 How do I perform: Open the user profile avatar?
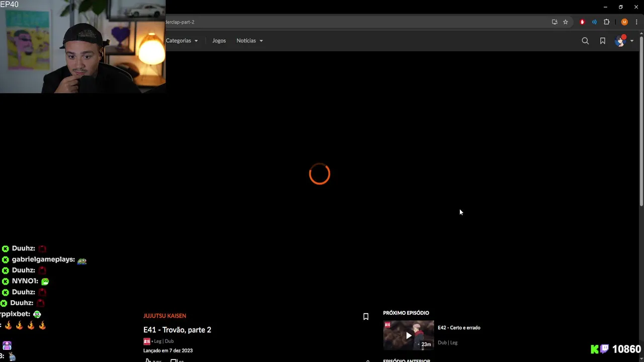(620, 41)
